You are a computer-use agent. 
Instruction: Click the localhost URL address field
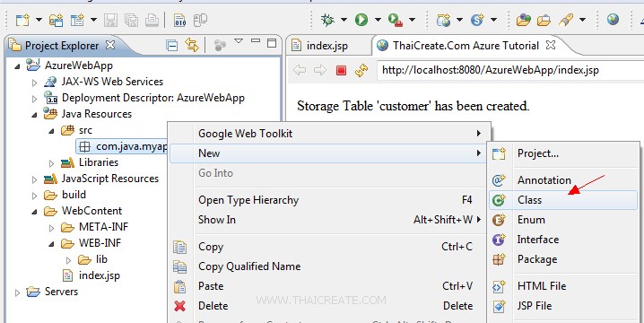click(510, 70)
